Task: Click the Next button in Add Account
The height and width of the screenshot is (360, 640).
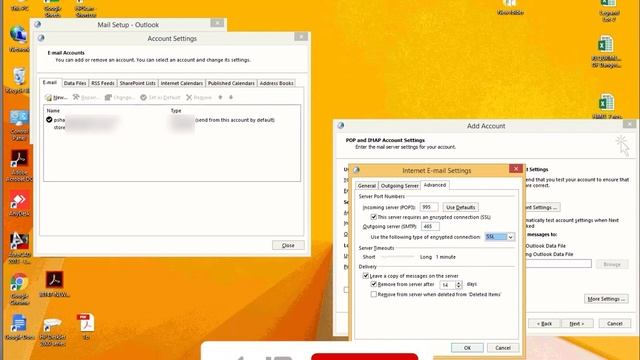Action: tap(576, 324)
